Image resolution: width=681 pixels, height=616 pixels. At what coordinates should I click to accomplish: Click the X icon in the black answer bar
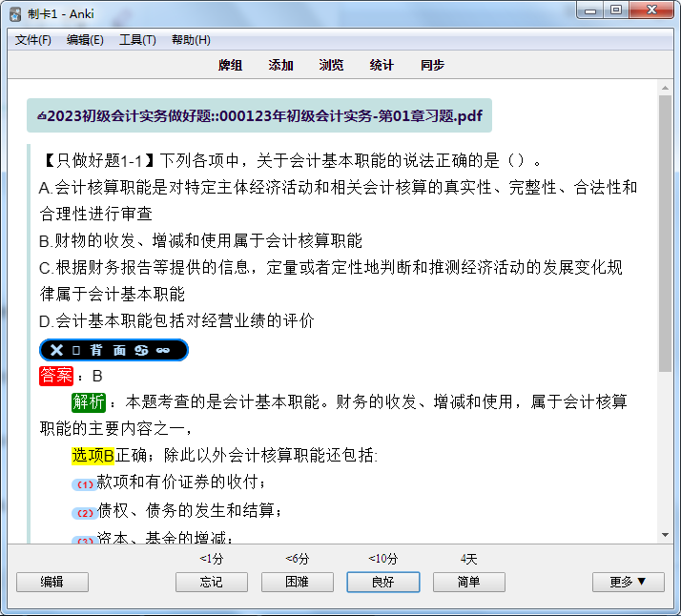(57, 350)
